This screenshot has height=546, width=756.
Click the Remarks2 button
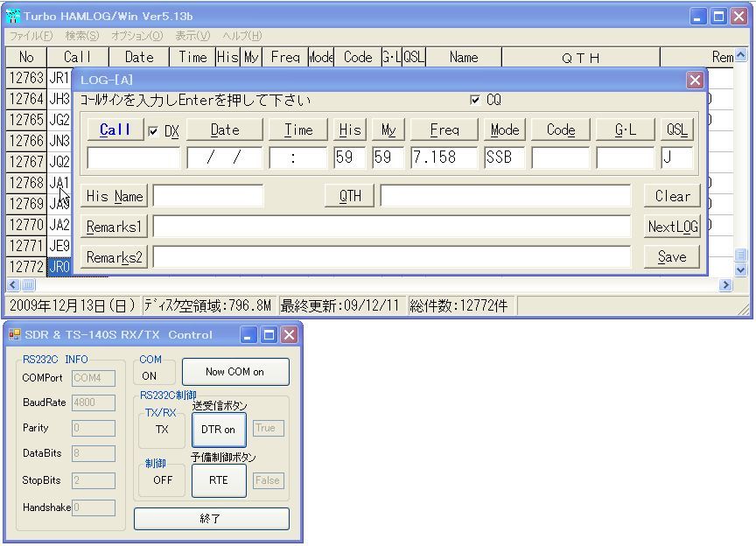click(x=115, y=257)
